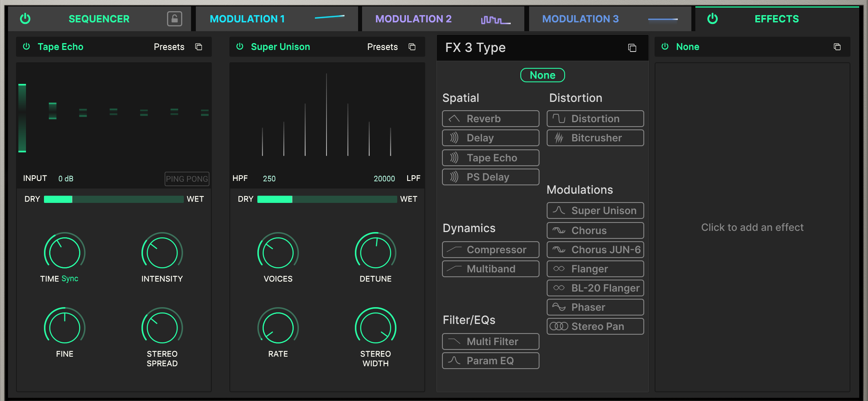Click the copy icon in Tape Echo header
Screen dimensions: 868x401
199,47
